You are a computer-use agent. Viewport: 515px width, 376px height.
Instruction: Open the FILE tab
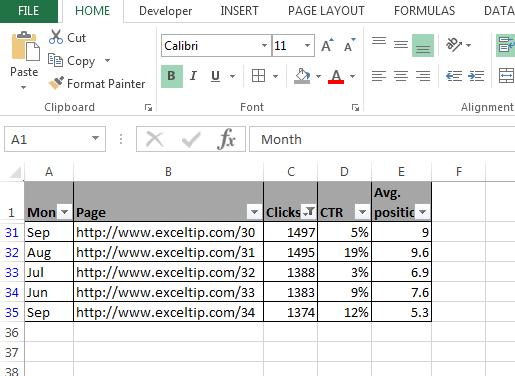29,11
